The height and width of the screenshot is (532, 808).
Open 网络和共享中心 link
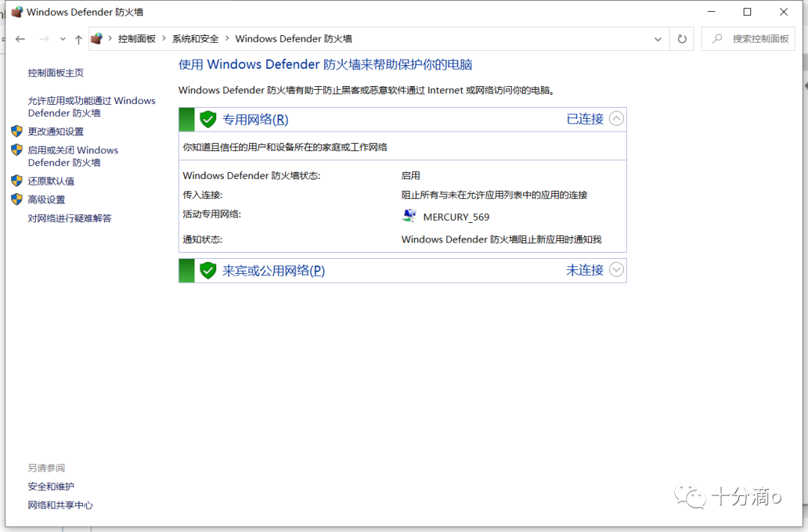pyautogui.click(x=61, y=505)
